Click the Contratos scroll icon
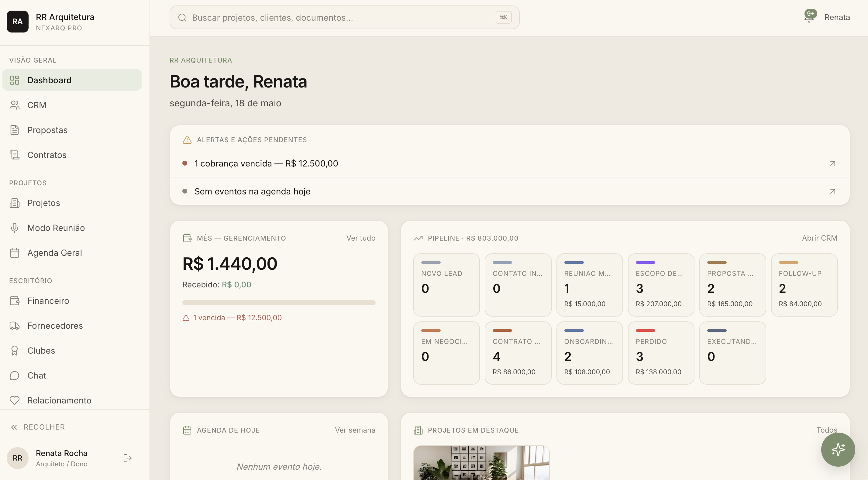Screen dimensions: 868x480 point(15,155)
